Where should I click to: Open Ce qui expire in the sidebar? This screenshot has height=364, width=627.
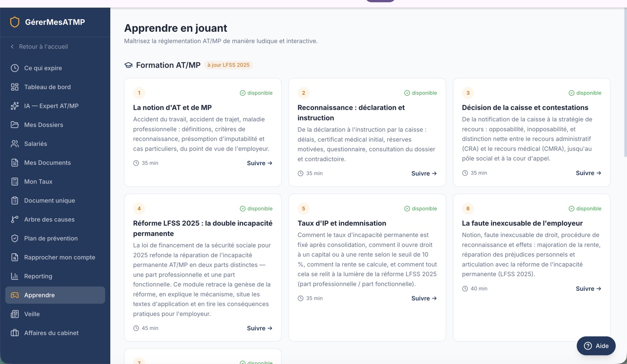[x=55, y=68]
